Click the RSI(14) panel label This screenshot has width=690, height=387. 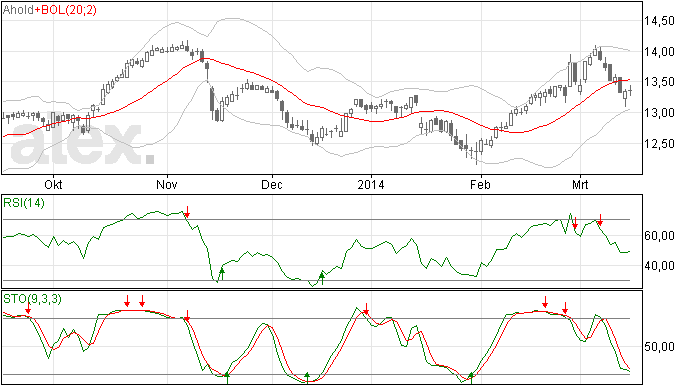[x=24, y=203]
